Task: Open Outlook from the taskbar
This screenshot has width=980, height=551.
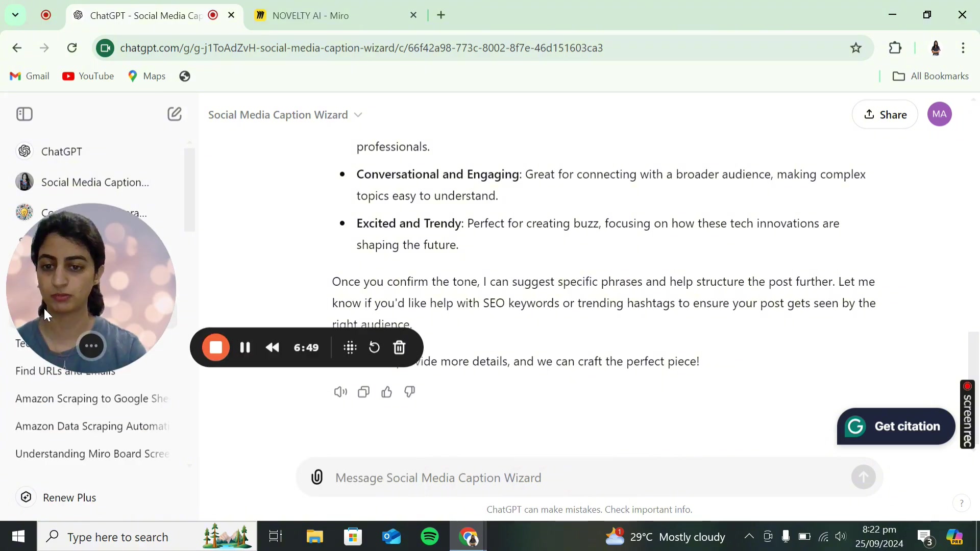Action: coord(391,536)
